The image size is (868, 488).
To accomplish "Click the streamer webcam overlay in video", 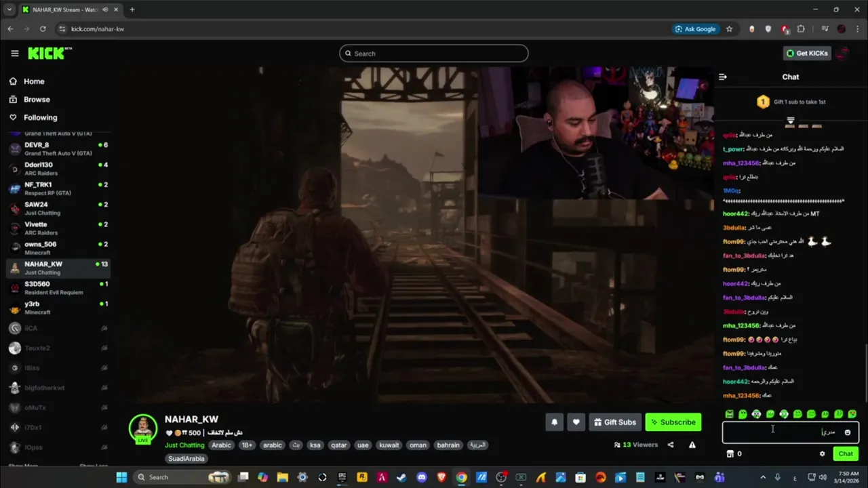I will point(597,133).
